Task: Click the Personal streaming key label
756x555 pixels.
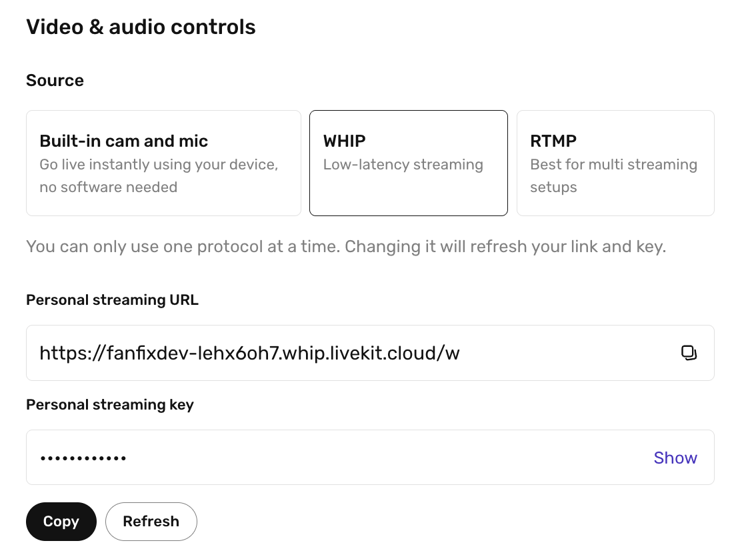Action: click(109, 405)
